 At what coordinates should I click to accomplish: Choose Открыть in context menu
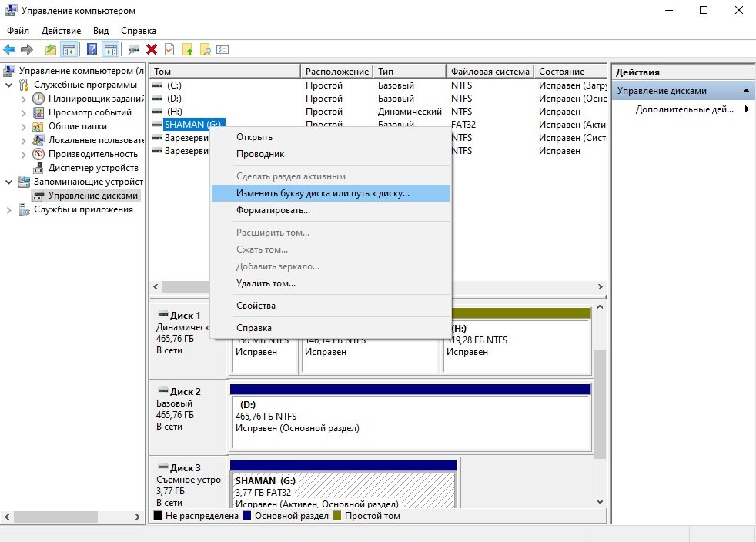click(x=331, y=137)
